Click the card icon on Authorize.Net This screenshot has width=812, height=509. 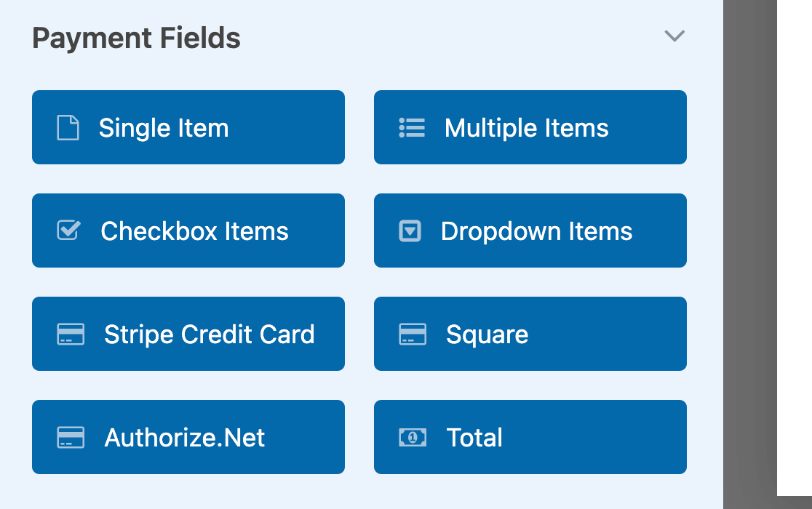pos(71,438)
